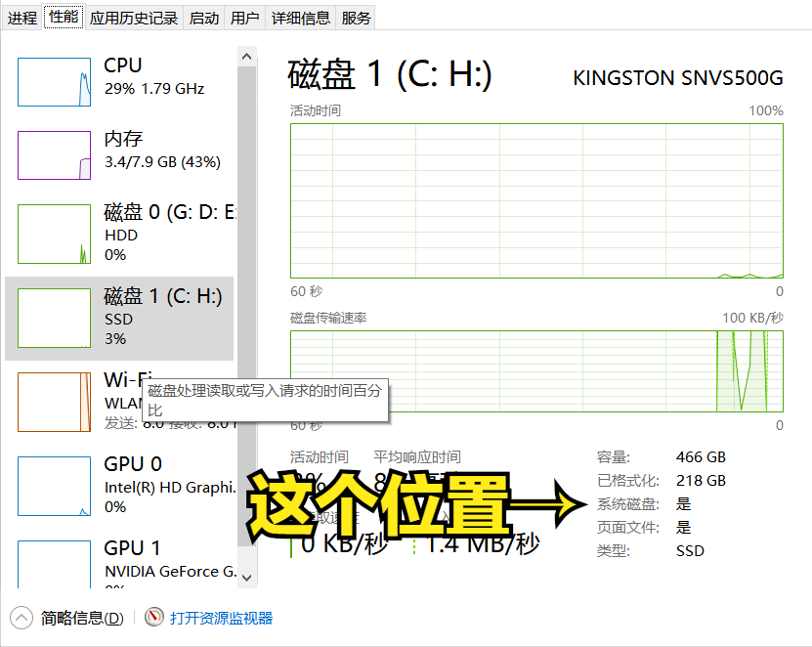Click the 活动时间 activity graph
The width and height of the screenshot is (812, 647).
click(x=537, y=201)
